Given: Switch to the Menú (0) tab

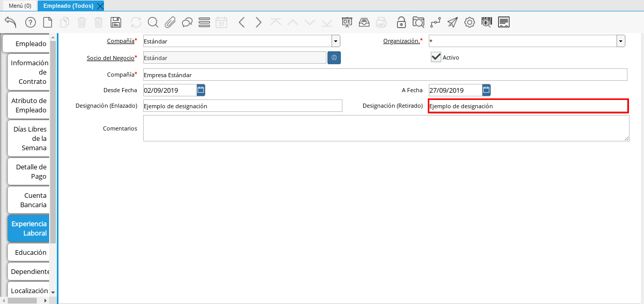Looking at the screenshot, I should point(20,6).
